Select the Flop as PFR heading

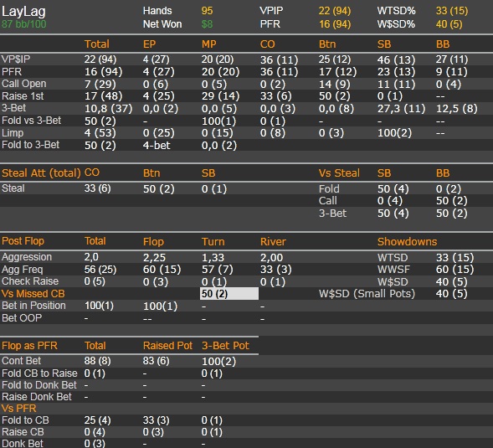click(29, 346)
